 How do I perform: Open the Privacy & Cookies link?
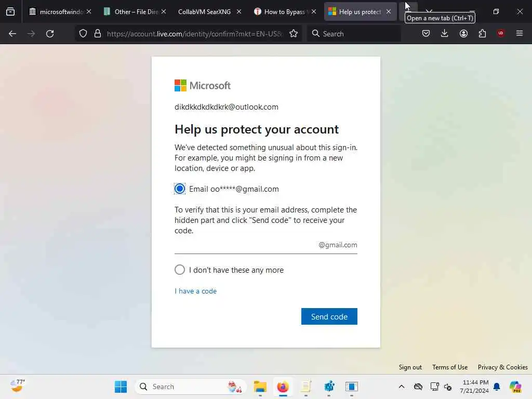(502, 367)
